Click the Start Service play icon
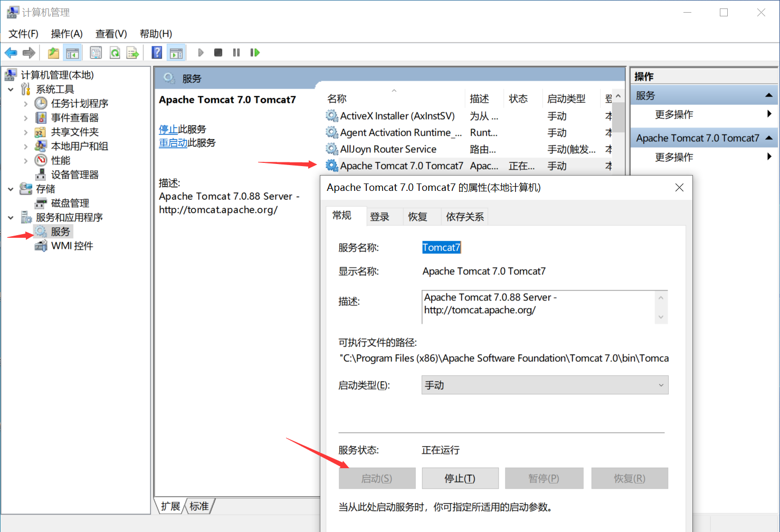 pyautogui.click(x=201, y=53)
